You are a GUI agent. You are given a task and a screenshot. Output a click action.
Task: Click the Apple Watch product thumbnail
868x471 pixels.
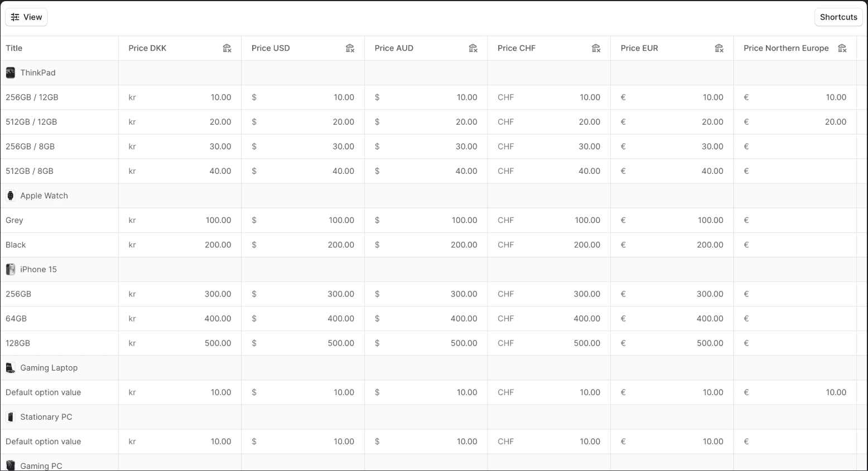[10, 196]
